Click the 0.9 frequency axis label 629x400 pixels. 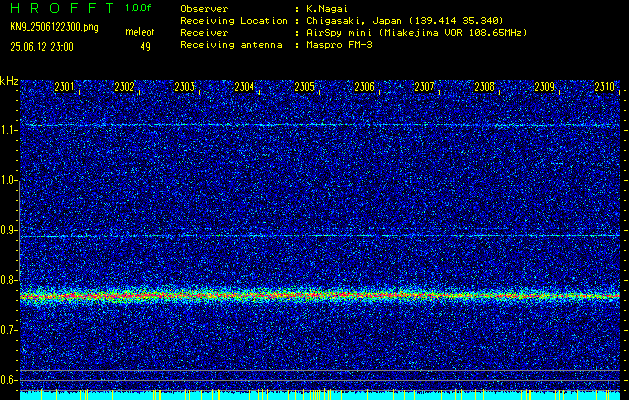point(9,230)
